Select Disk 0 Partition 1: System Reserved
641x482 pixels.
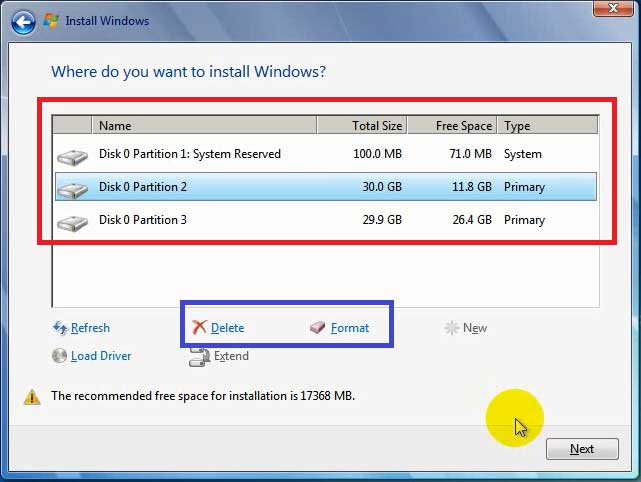click(190, 154)
